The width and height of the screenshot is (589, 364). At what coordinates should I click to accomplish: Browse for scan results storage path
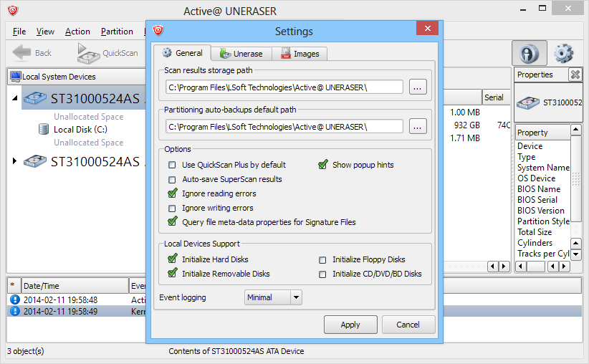coord(418,87)
